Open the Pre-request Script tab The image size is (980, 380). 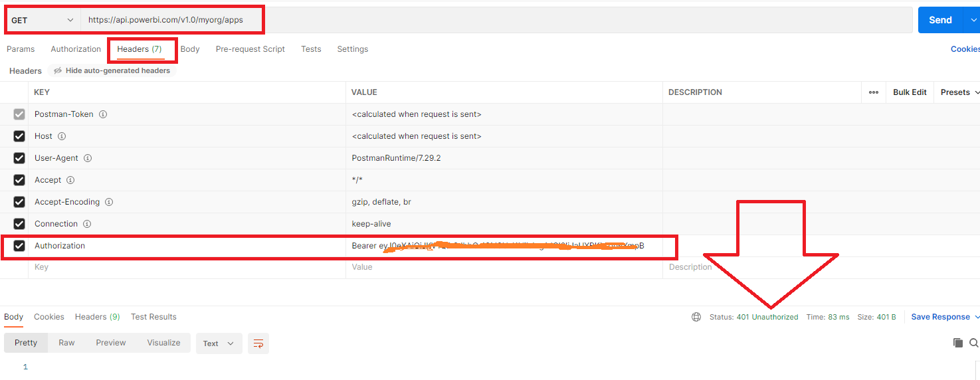pyautogui.click(x=250, y=49)
